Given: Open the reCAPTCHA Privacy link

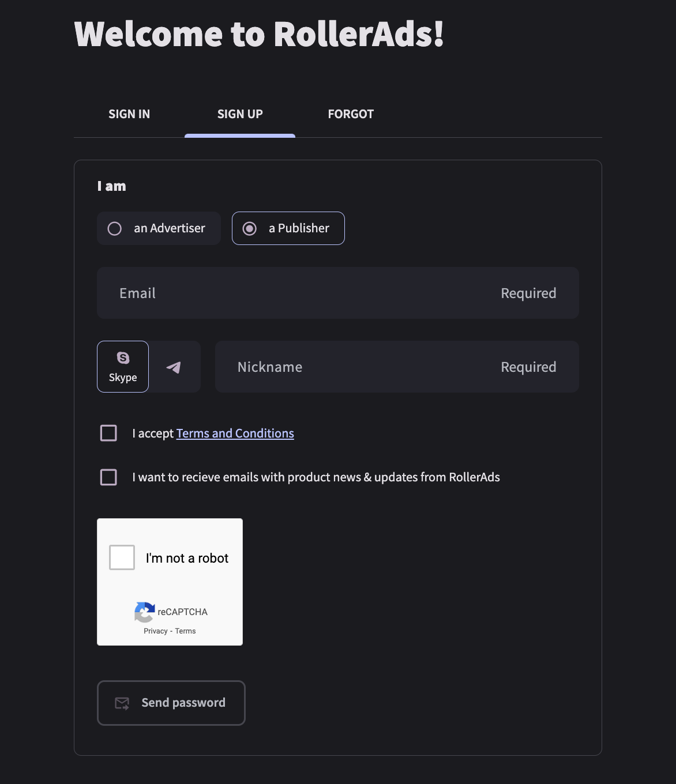Looking at the screenshot, I should click(156, 631).
